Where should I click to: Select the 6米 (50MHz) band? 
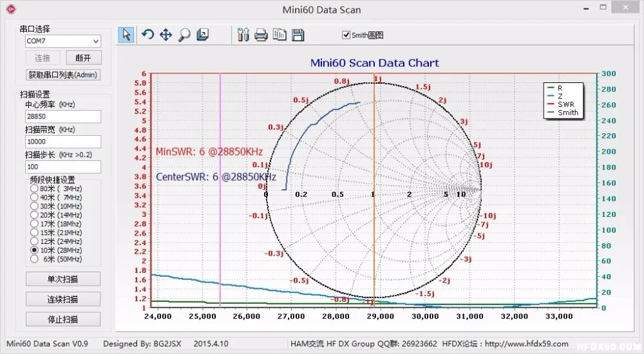tap(34, 259)
